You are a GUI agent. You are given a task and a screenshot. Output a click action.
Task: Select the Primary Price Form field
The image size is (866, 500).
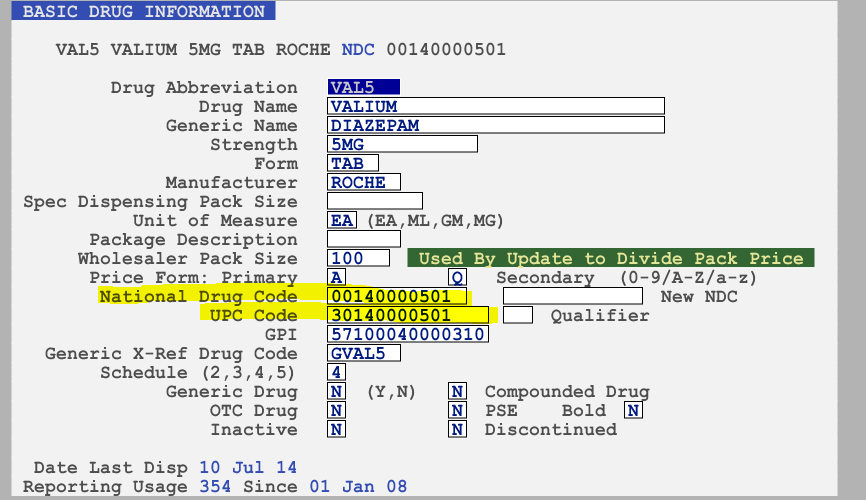[337, 277]
